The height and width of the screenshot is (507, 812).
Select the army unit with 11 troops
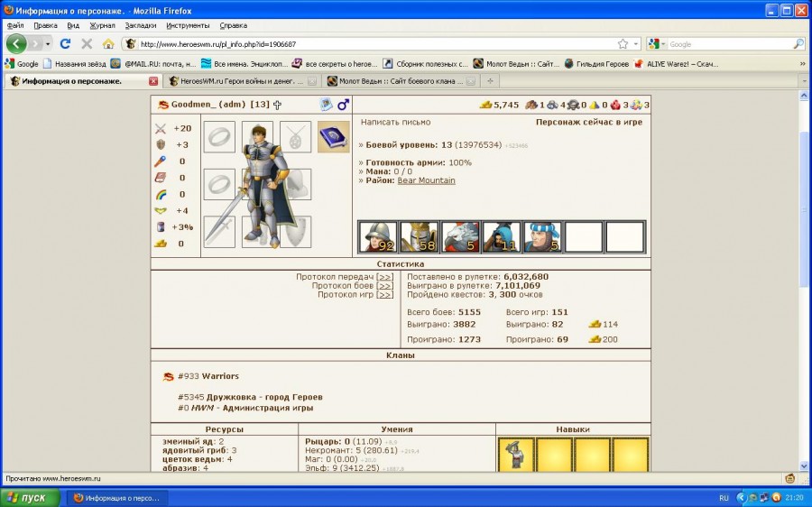pyautogui.click(x=502, y=237)
